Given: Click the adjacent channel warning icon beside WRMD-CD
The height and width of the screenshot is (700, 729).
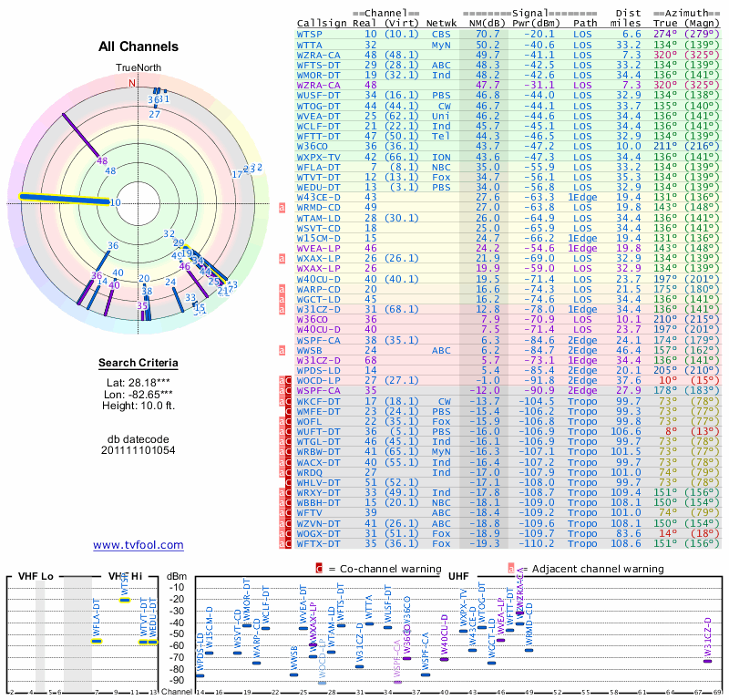Looking at the screenshot, I should pyautogui.click(x=282, y=207).
